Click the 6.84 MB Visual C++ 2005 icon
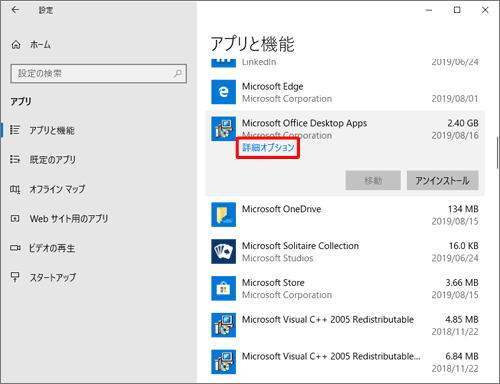Image resolution: width=500 pixels, height=384 pixels. (223, 362)
